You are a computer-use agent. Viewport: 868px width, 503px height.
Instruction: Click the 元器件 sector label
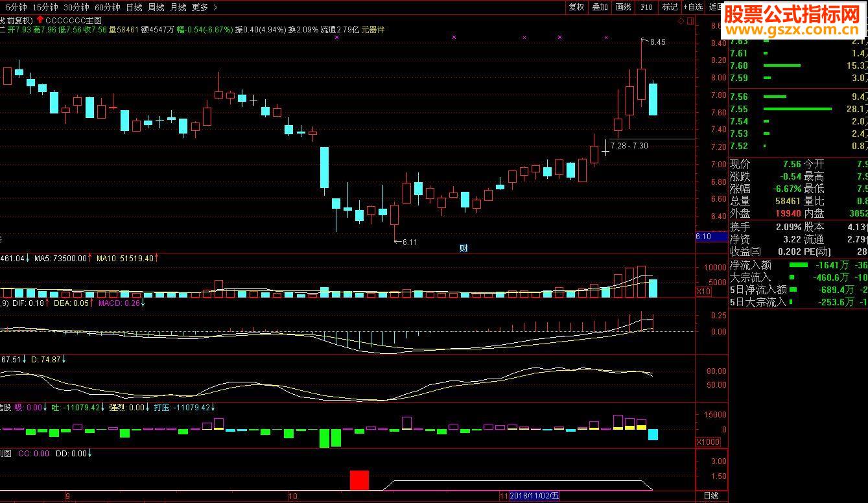[373, 30]
